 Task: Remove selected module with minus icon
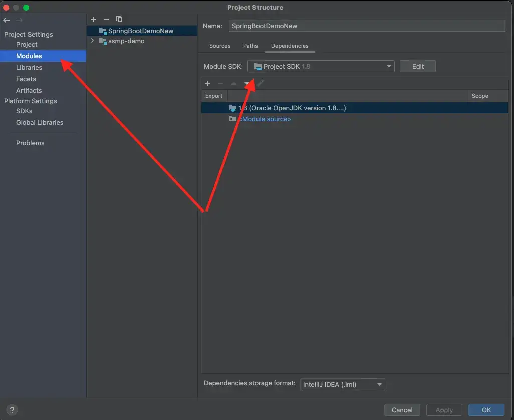click(x=106, y=19)
